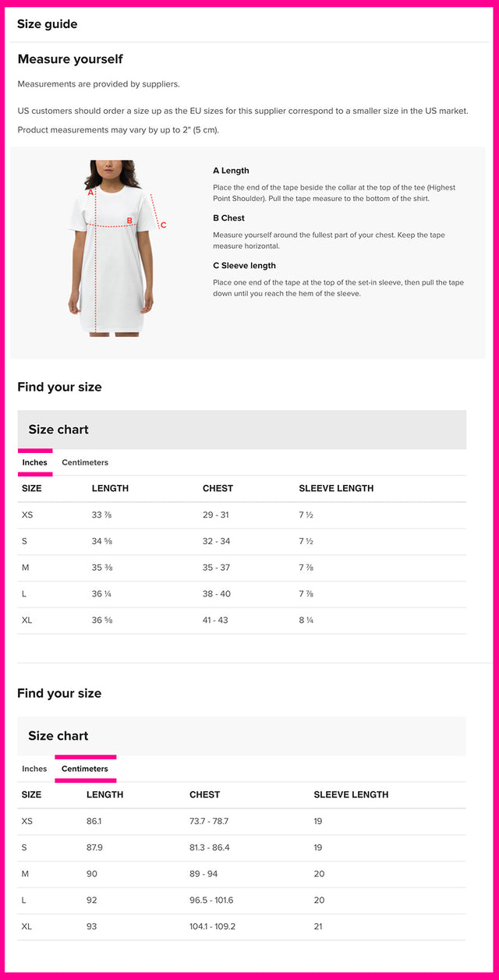The height and width of the screenshot is (980, 499).
Task: Click the red A length marker on the dress photo
Action: point(90,192)
